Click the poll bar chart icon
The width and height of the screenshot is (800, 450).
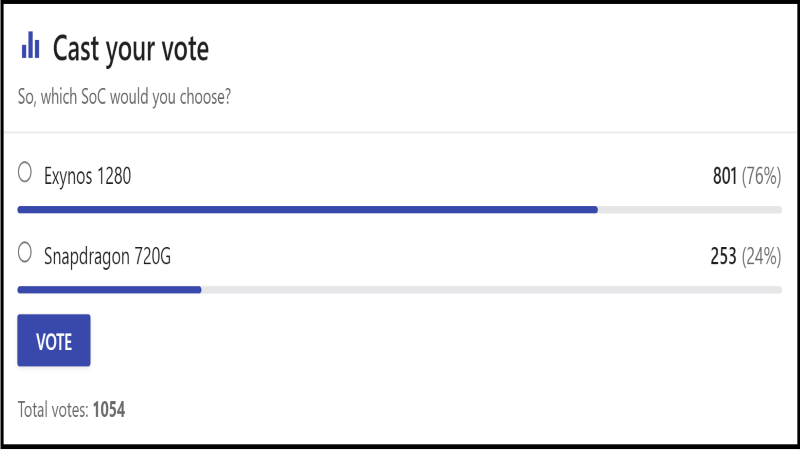tap(31, 45)
